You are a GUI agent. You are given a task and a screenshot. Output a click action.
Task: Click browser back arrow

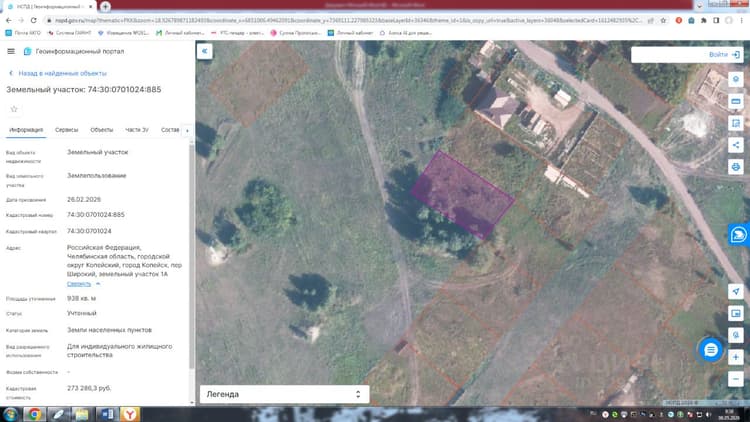9,20
